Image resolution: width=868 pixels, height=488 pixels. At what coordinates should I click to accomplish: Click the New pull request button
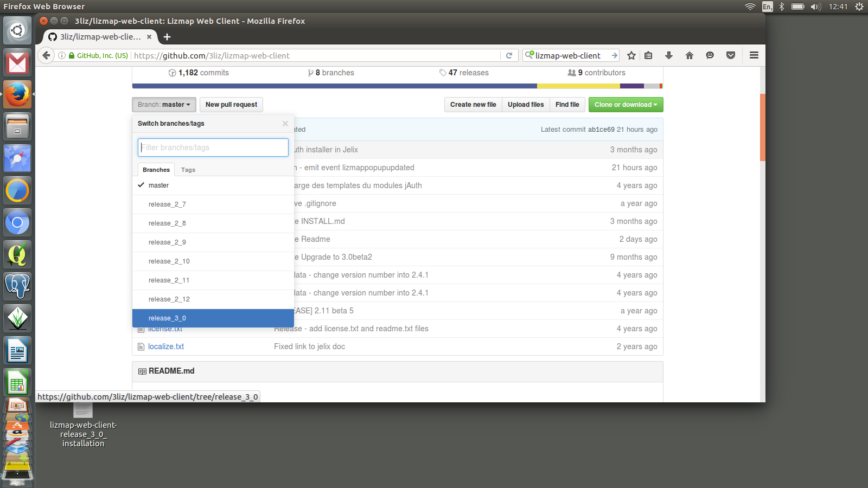(231, 104)
